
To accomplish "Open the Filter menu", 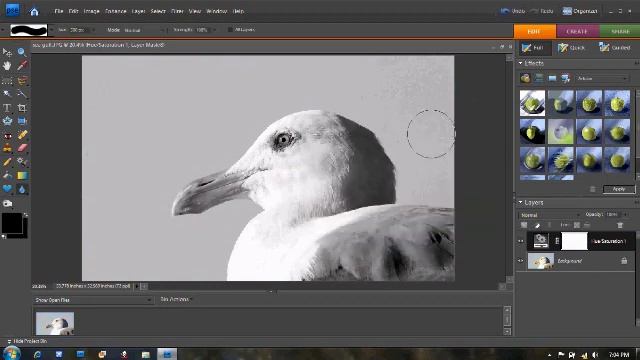I will [x=177, y=11].
